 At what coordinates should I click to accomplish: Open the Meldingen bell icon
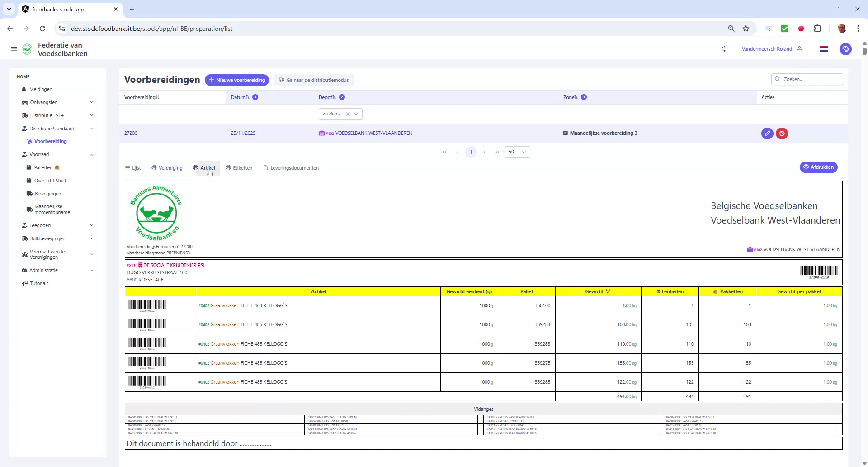(24, 89)
